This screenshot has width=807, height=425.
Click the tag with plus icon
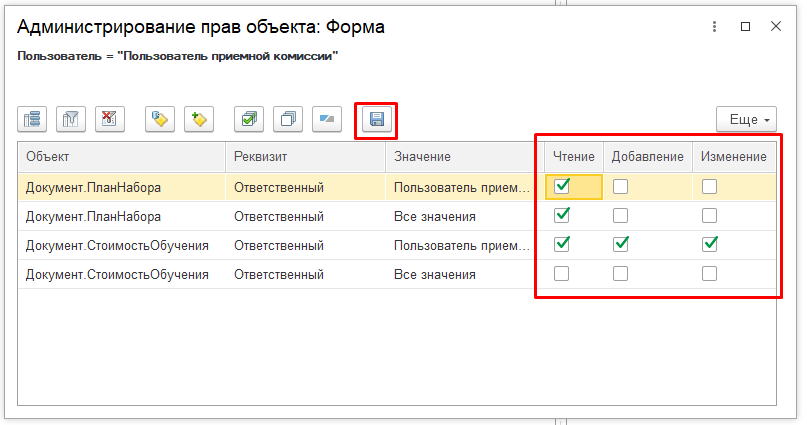coord(199,119)
